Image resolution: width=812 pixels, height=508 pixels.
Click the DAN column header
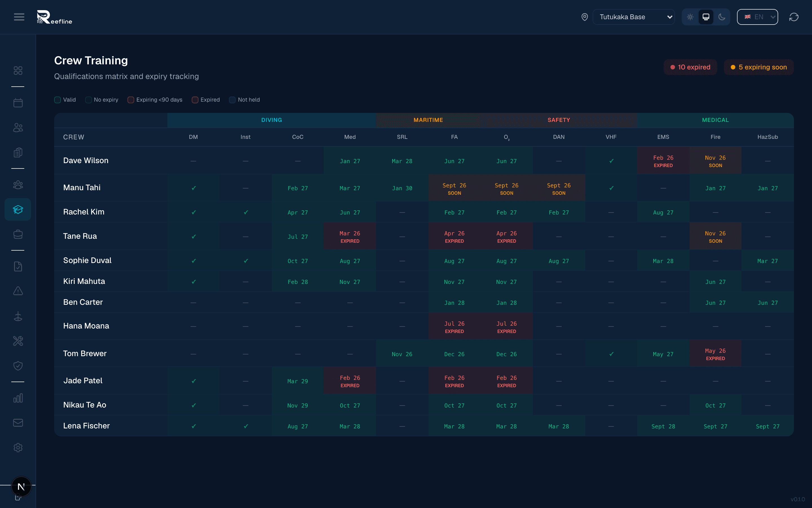(x=559, y=137)
